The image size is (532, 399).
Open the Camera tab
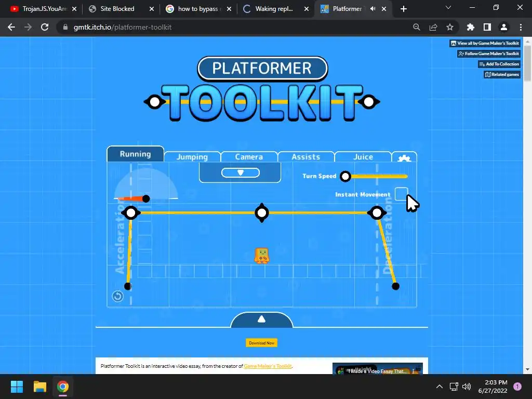249,157
